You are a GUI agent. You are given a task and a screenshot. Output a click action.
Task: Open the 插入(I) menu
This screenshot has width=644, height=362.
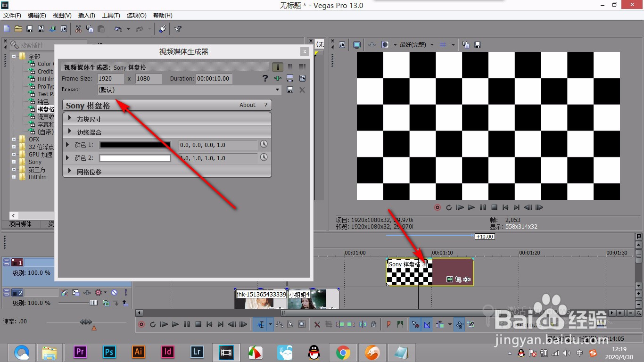[x=86, y=16]
